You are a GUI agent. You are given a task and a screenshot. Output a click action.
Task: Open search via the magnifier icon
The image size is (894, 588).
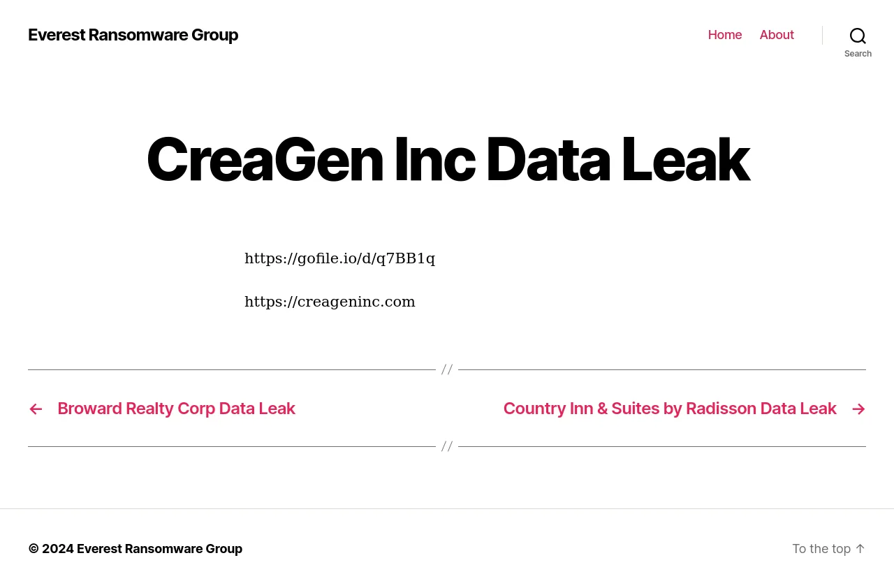pos(858,36)
